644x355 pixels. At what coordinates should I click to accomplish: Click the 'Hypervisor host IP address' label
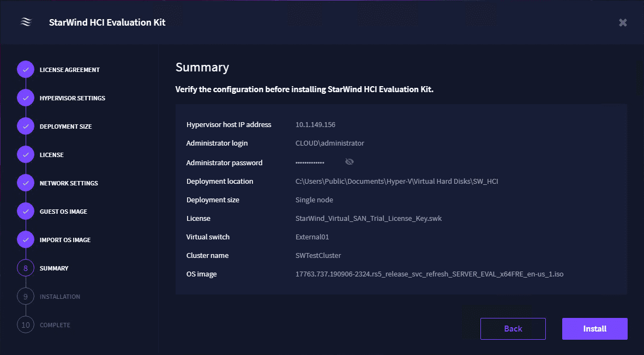coord(229,124)
